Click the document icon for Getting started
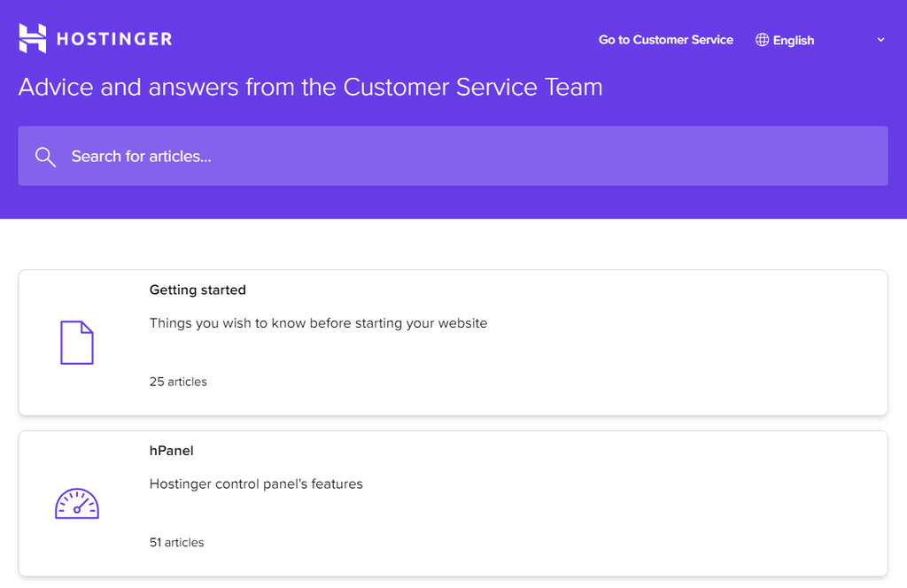The width and height of the screenshot is (907, 588). coord(77,343)
